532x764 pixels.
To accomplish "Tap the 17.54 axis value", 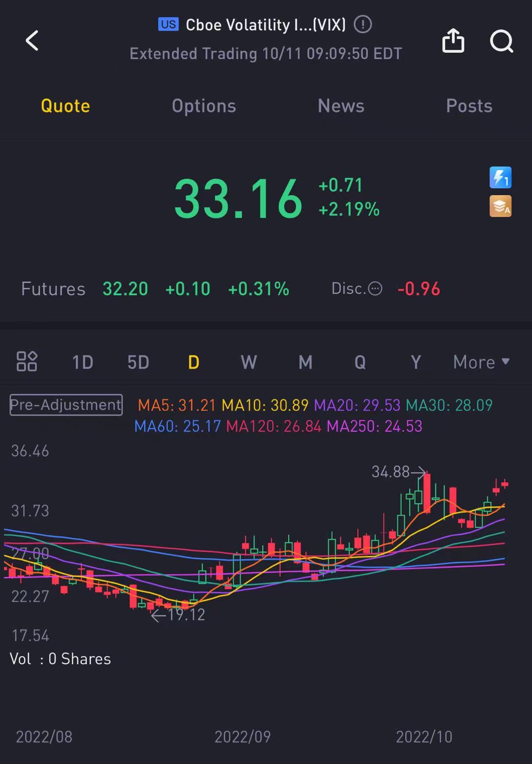I will click(x=30, y=635).
